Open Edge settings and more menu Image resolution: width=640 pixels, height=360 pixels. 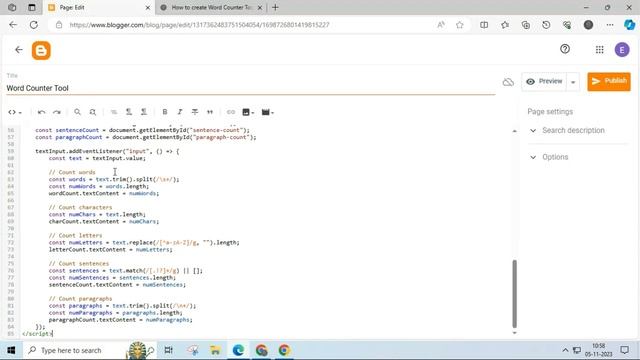pyautogui.click(x=610, y=25)
